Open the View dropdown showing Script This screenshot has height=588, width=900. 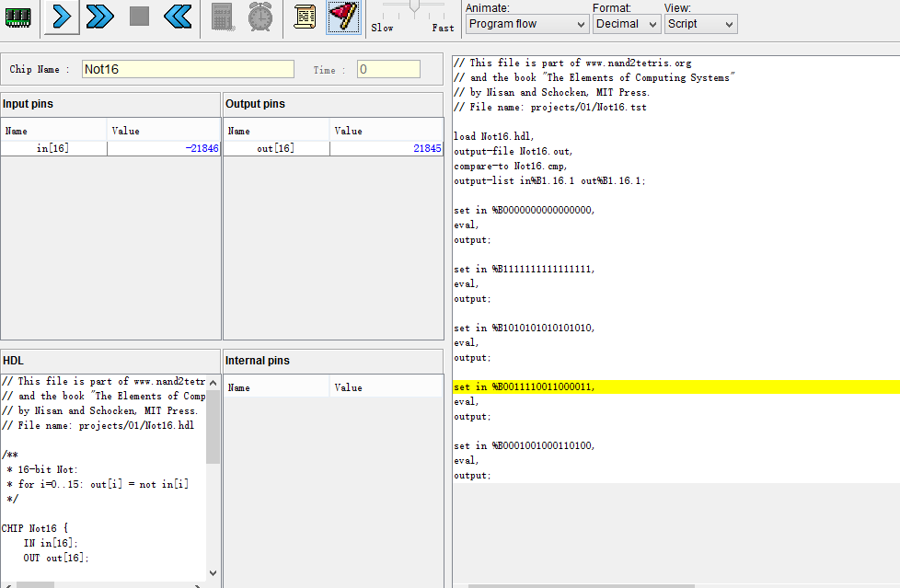[700, 24]
